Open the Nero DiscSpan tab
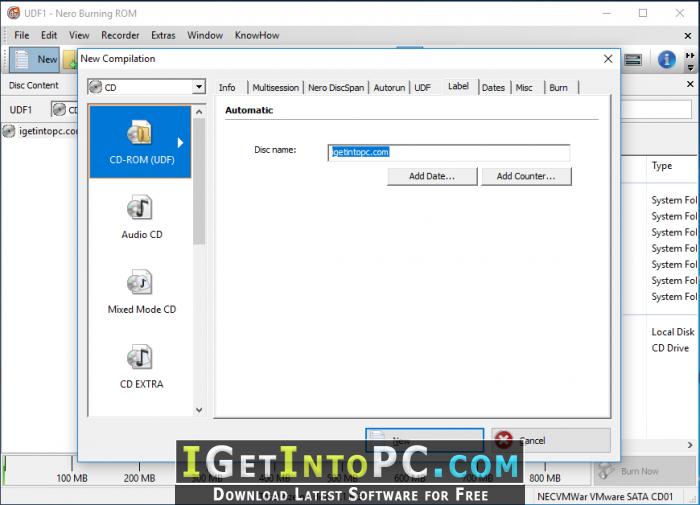 336,88
